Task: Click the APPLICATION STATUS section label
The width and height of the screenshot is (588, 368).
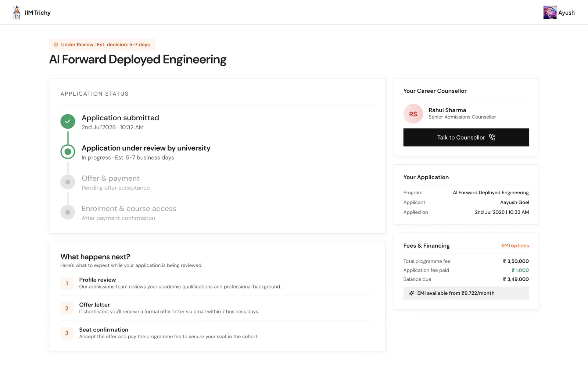Action: point(94,94)
